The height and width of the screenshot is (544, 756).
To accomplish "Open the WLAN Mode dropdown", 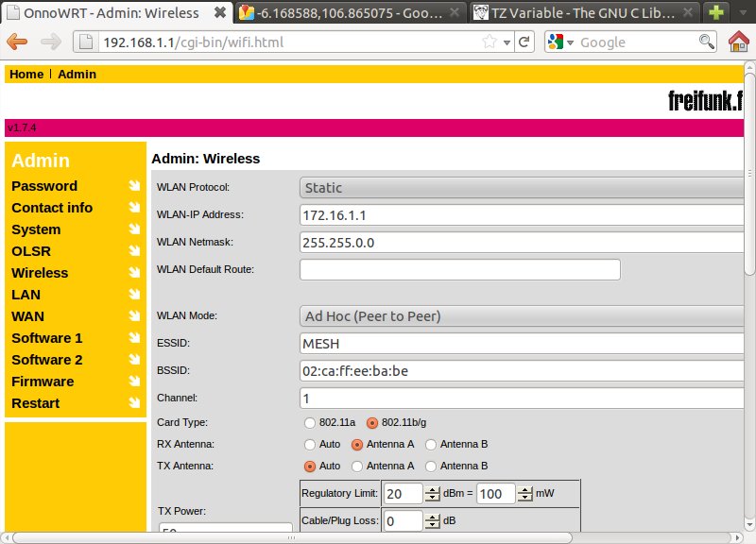I will pyautogui.click(x=522, y=316).
